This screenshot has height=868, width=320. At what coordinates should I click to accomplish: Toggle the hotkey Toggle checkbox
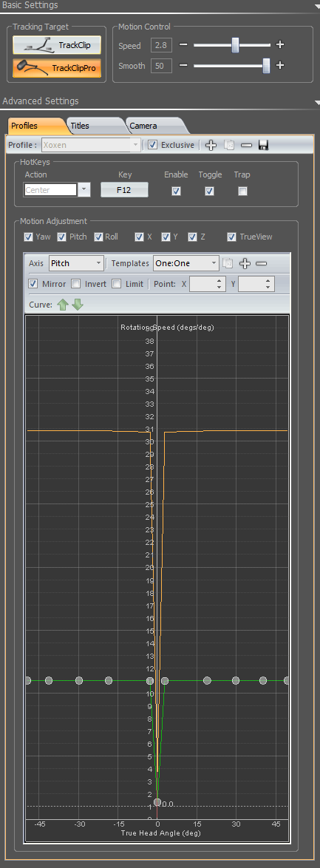(209, 191)
